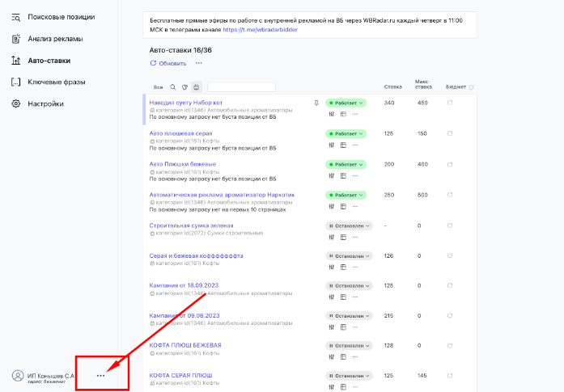The height and width of the screenshot is (392, 564).
Task: Open table icon under Авто плюшевая серая
Action: tap(343, 145)
